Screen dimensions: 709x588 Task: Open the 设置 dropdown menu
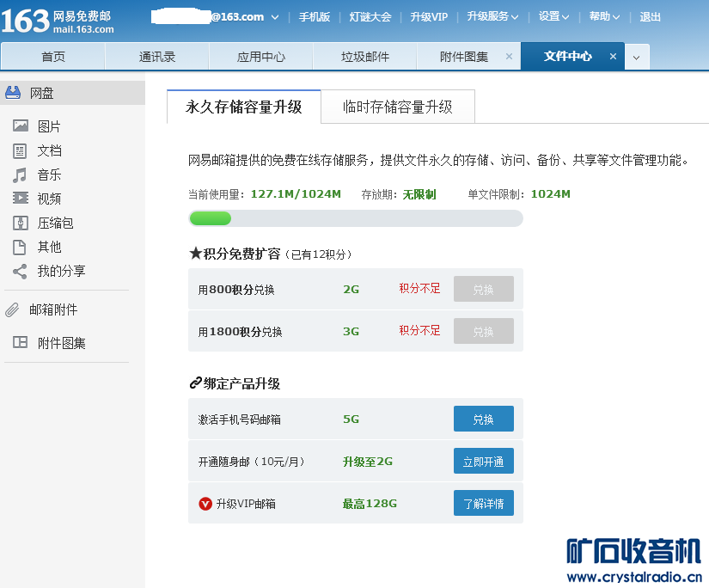(553, 16)
